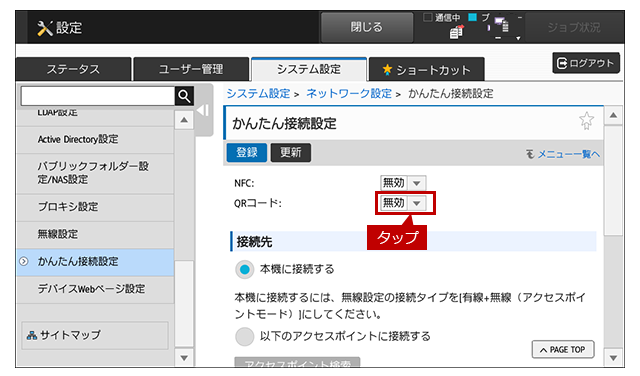Open パブリックフォルダー設定/NAS設定 menu item
The height and width of the screenshot is (376, 640).
coord(95,173)
